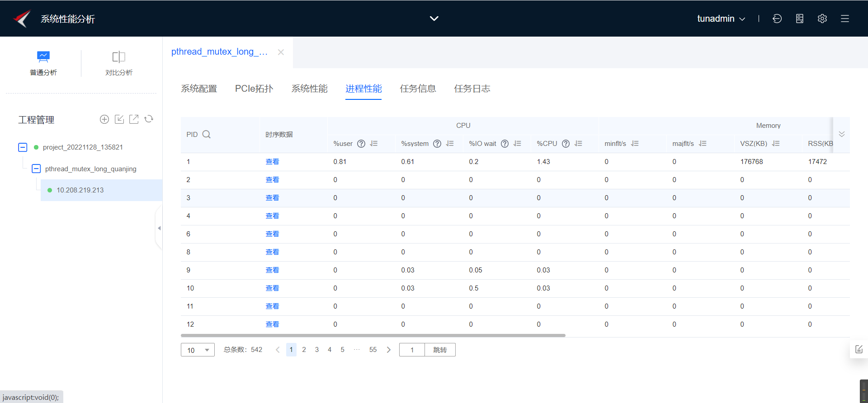This screenshot has height=403, width=868.
Task: Go to page 55
Action: click(373, 350)
